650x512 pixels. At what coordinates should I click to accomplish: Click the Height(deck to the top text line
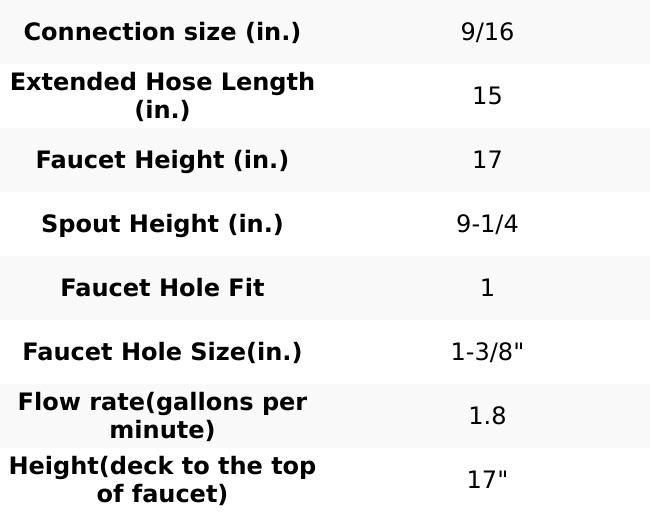point(162,466)
